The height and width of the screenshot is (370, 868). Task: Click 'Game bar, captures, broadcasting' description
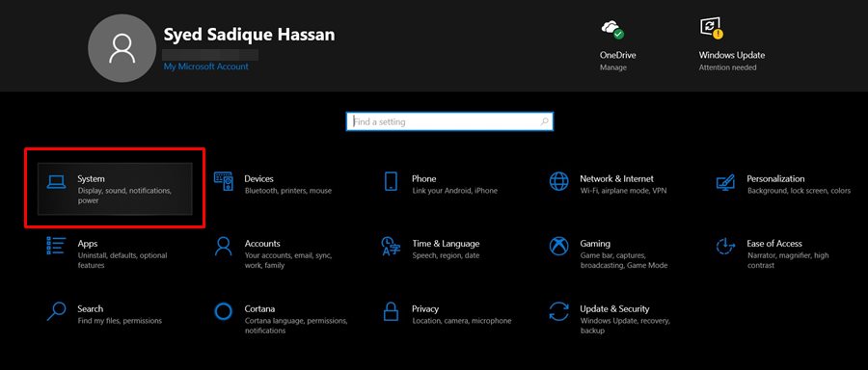623,260
